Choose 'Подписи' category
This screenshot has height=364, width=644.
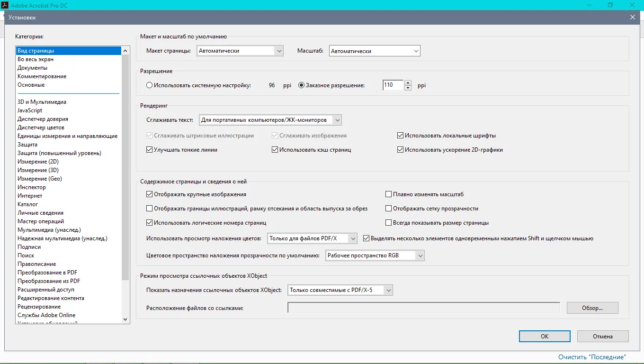(x=29, y=247)
